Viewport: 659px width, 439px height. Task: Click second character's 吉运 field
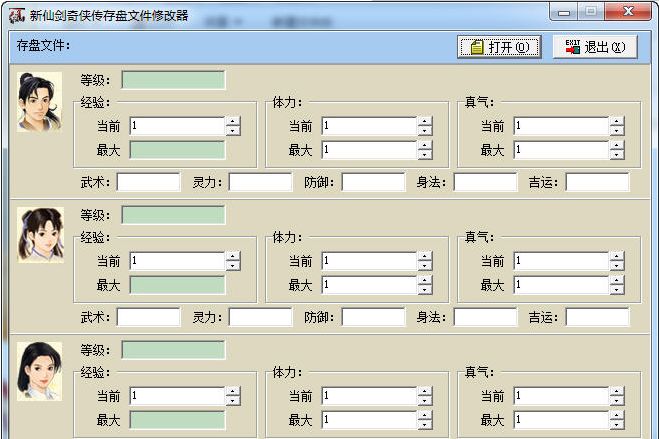pos(598,317)
